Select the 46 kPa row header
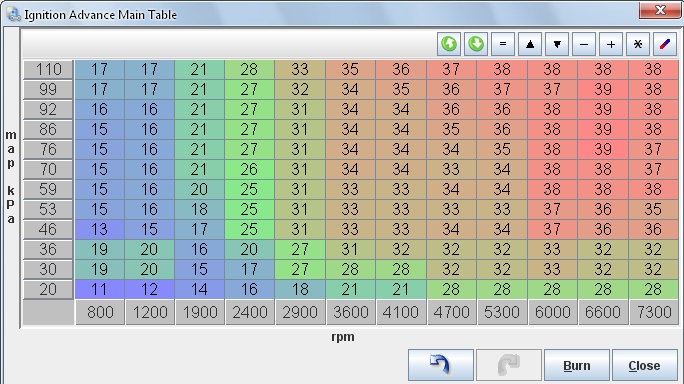Image resolution: width=684 pixels, height=384 pixels. [x=48, y=230]
